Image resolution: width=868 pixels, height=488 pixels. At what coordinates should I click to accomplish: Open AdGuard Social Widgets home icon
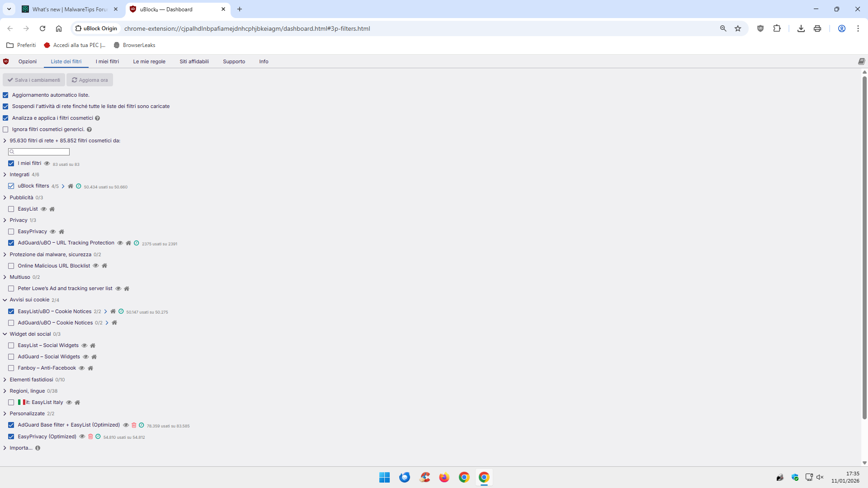(94, 357)
